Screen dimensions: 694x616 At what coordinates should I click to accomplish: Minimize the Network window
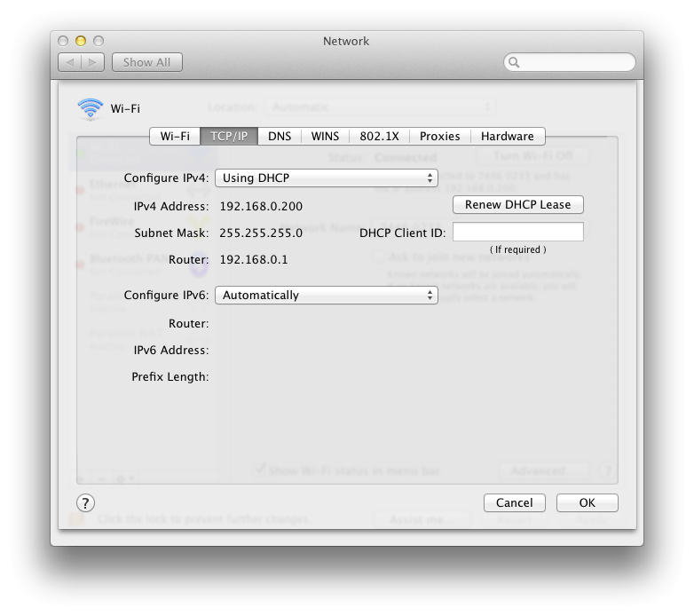(x=81, y=41)
